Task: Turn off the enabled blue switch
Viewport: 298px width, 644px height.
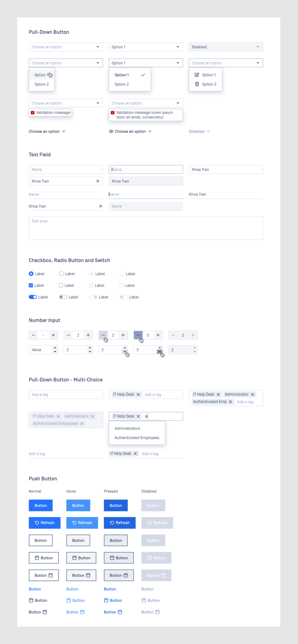Action: [33, 297]
